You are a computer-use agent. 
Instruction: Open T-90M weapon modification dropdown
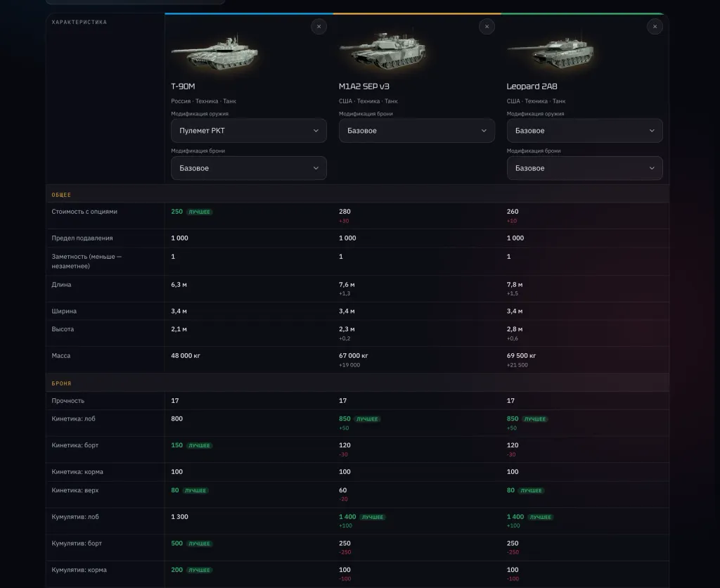(x=249, y=130)
